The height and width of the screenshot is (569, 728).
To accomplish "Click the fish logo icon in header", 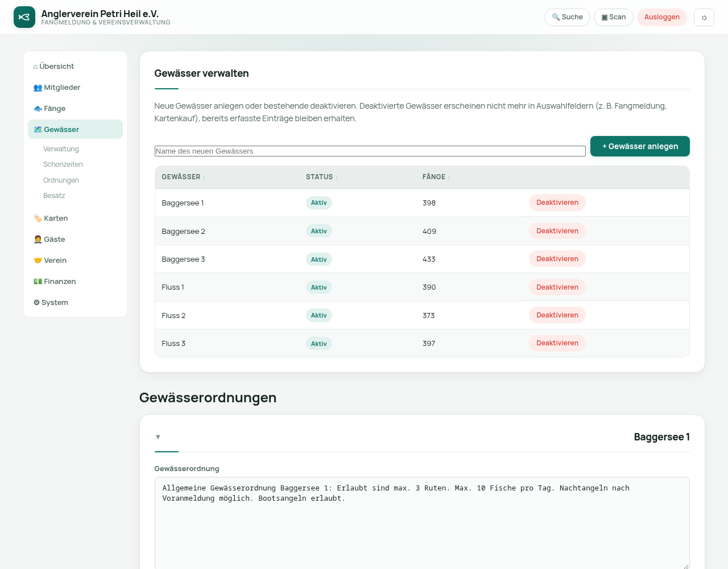I will click(24, 17).
